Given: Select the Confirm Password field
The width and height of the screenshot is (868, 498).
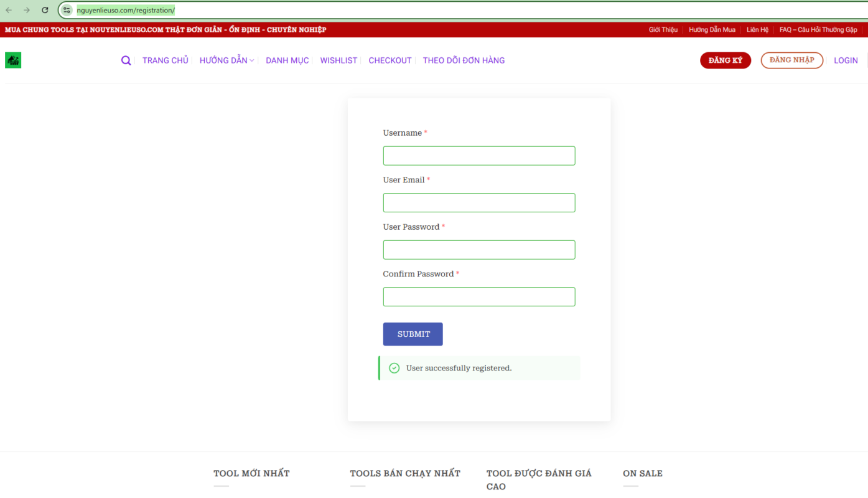Looking at the screenshot, I should coord(478,297).
